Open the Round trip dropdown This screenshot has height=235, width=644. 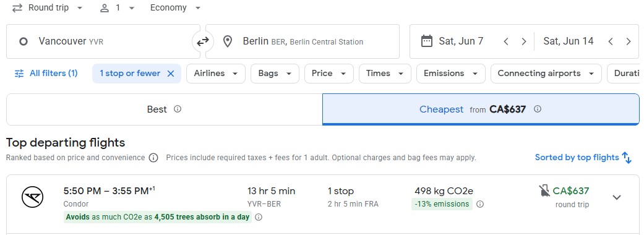click(x=47, y=8)
